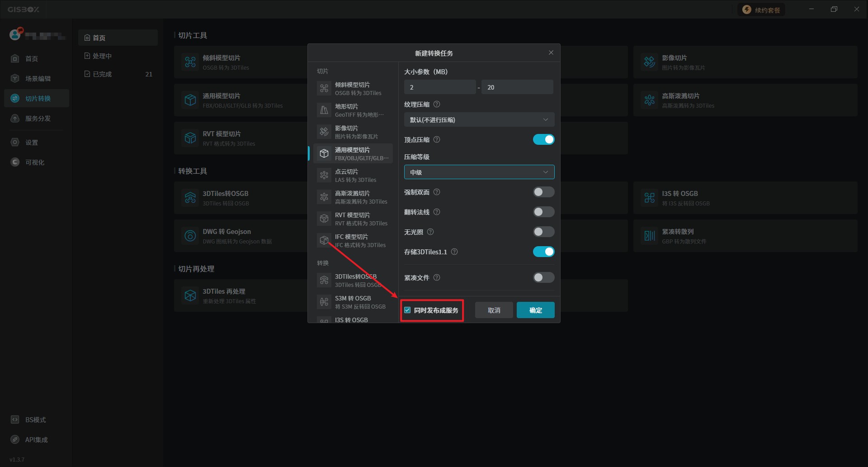Open the 纹理压缩 dropdown
Image resolution: width=868 pixels, height=467 pixels.
click(x=479, y=120)
